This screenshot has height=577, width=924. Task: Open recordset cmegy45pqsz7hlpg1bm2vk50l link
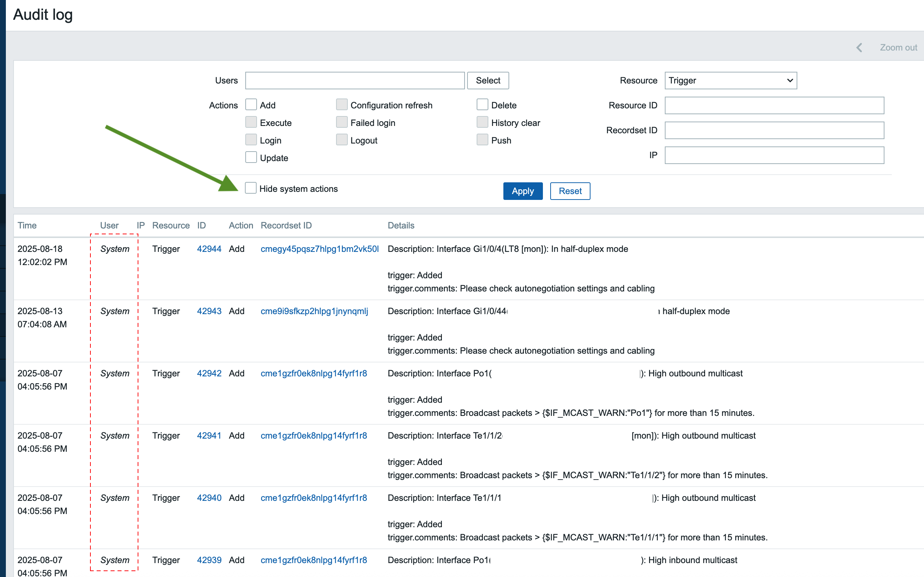tap(319, 249)
